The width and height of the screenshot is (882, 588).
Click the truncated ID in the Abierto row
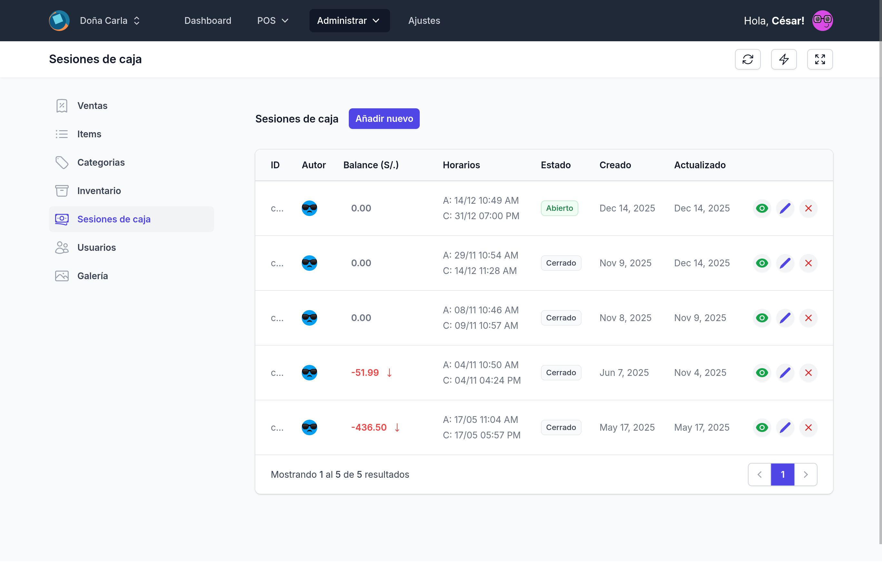pyautogui.click(x=277, y=208)
